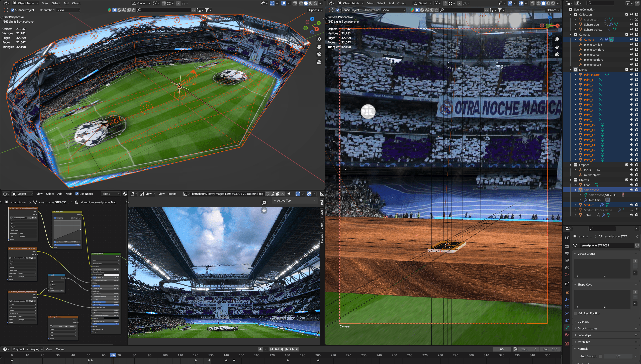Image resolution: width=641 pixels, height=364 pixels.
Task: Click the pan hand icon in left viewport
Action: coord(319,47)
